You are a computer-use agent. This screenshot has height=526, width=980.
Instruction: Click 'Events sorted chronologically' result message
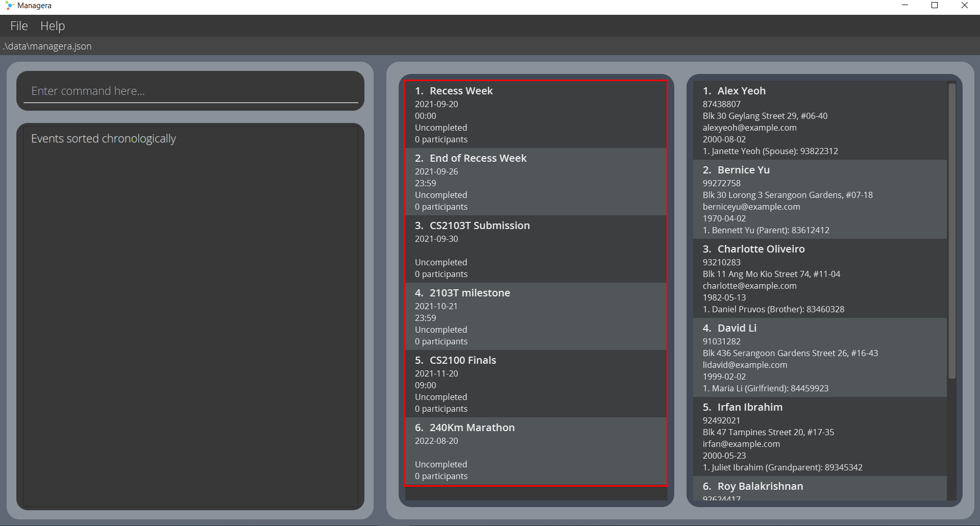click(104, 139)
